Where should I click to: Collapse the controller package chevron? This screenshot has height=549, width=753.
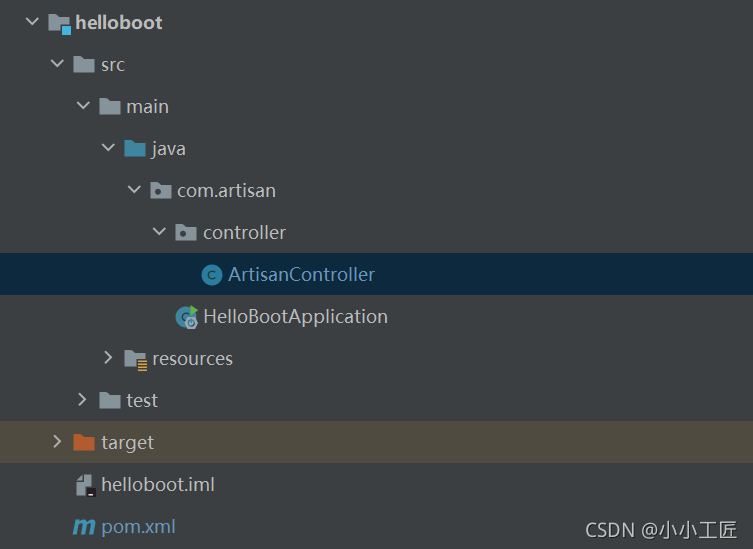(x=159, y=232)
